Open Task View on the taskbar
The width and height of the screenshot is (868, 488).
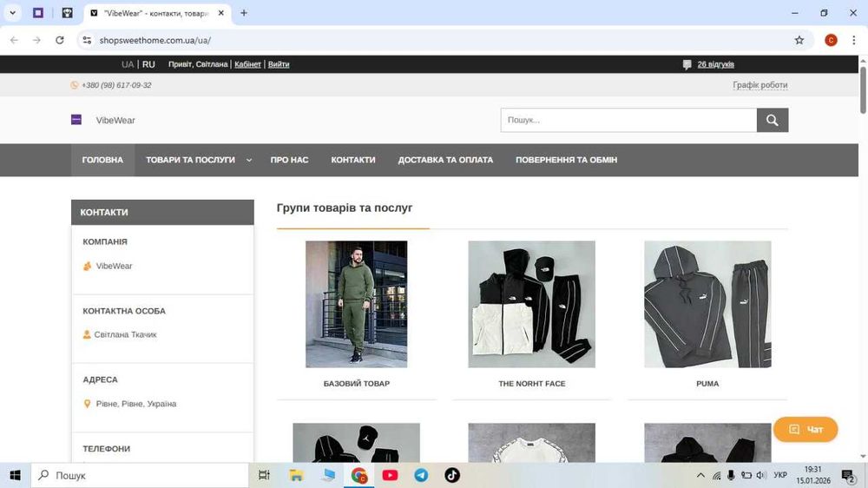(264, 475)
